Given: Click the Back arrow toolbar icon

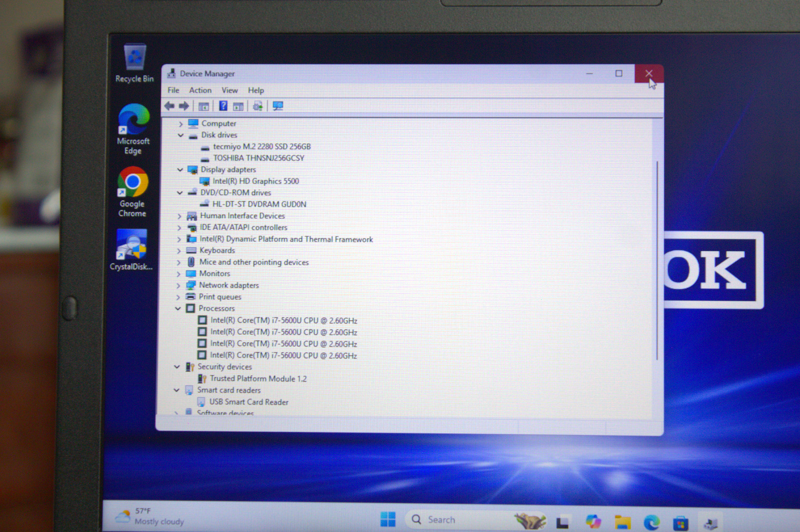Looking at the screenshot, I should coord(169,106).
